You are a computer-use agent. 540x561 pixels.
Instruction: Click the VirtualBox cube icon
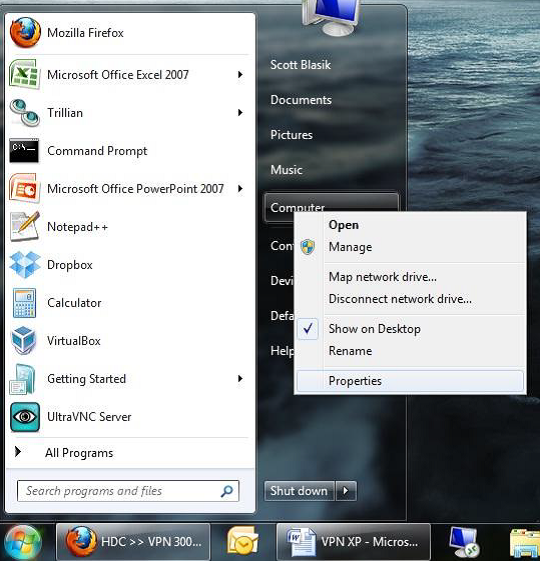24,340
